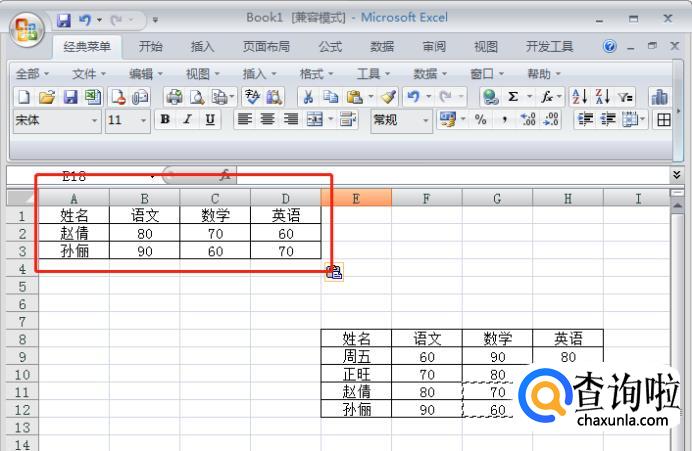The width and height of the screenshot is (692, 451).
Task: Open the 开发工具 tab
Action: [x=549, y=46]
